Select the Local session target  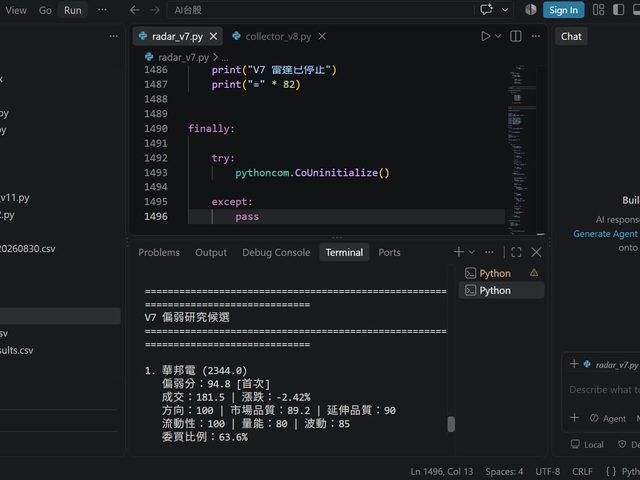587,444
